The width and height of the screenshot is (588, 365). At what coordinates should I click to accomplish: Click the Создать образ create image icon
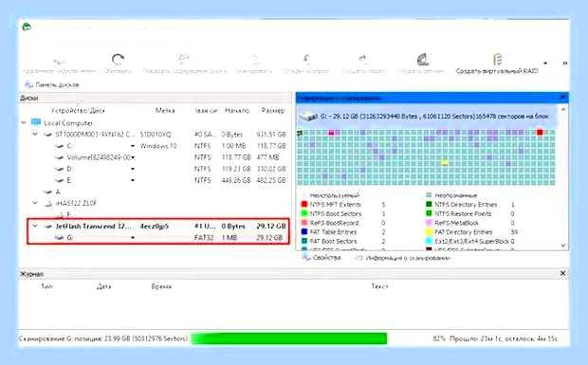[362, 59]
